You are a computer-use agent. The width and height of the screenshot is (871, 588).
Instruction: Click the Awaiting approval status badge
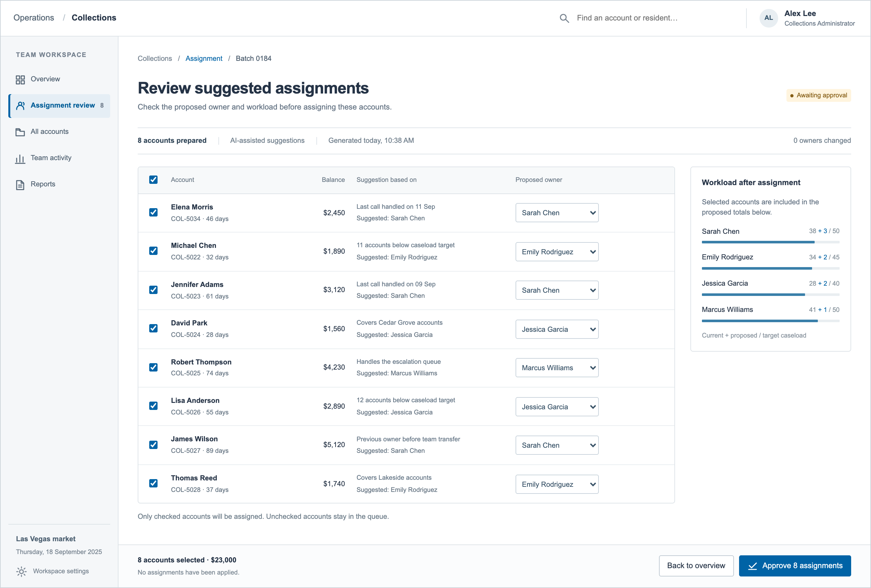818,95
